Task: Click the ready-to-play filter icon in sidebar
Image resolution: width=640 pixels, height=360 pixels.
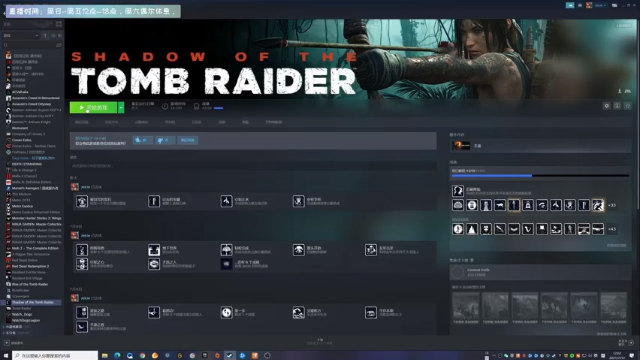Action: [x=60, y=36]
